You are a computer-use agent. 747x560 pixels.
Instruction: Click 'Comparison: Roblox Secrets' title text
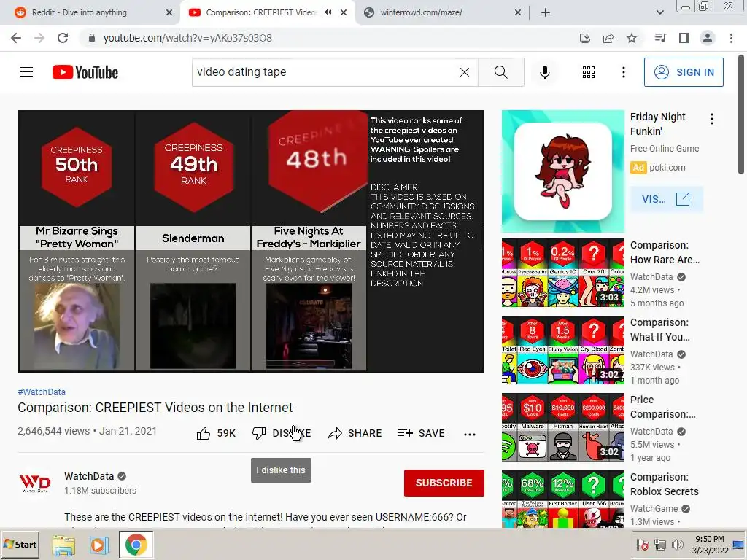(x=664, y=484)
